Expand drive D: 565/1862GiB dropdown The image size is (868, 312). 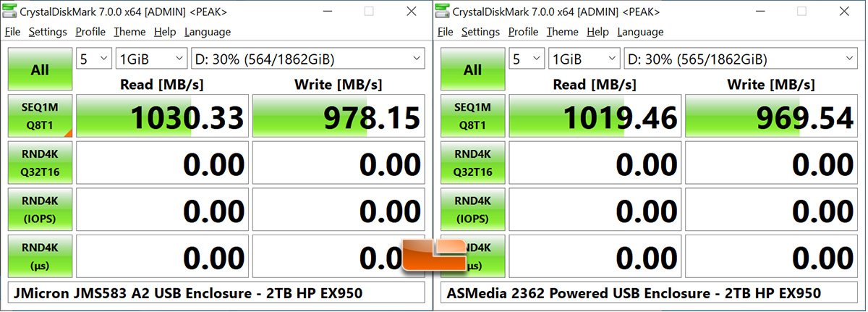[741, 59]
